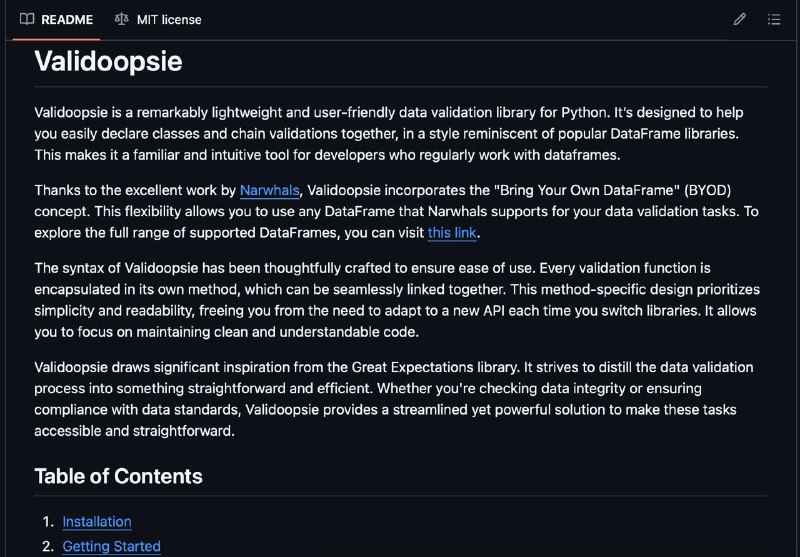Click the Validoopsie main heading
This screenshot has height=557, width=800.
click(x=108, y=61)
